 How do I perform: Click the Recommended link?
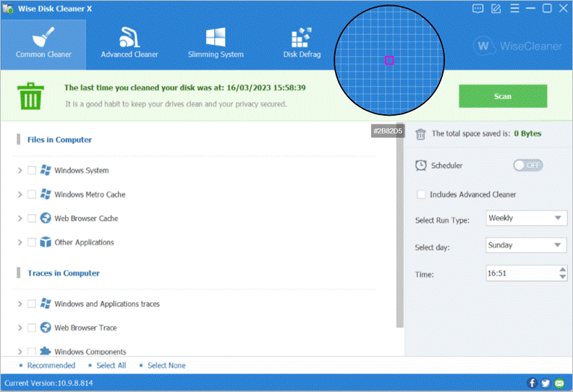(51, 365)
